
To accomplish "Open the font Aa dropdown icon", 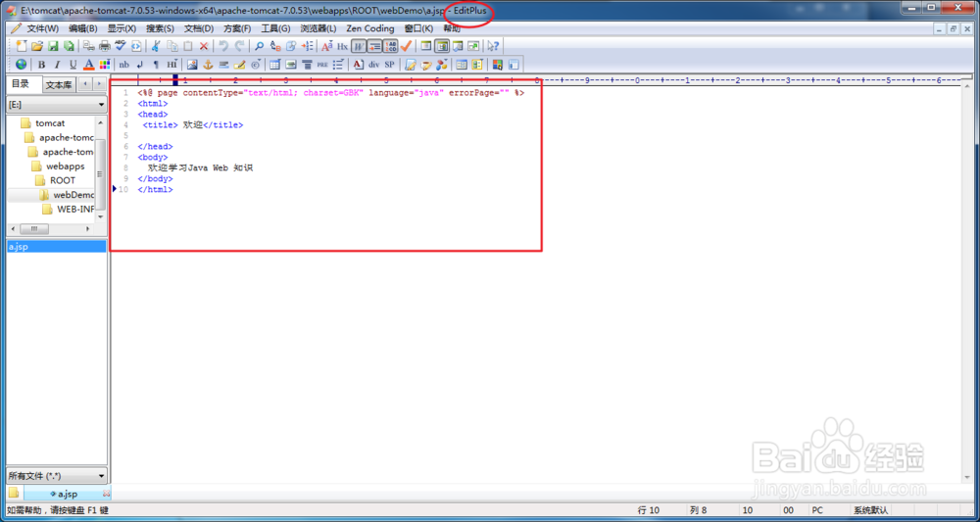I will (327, 46).
